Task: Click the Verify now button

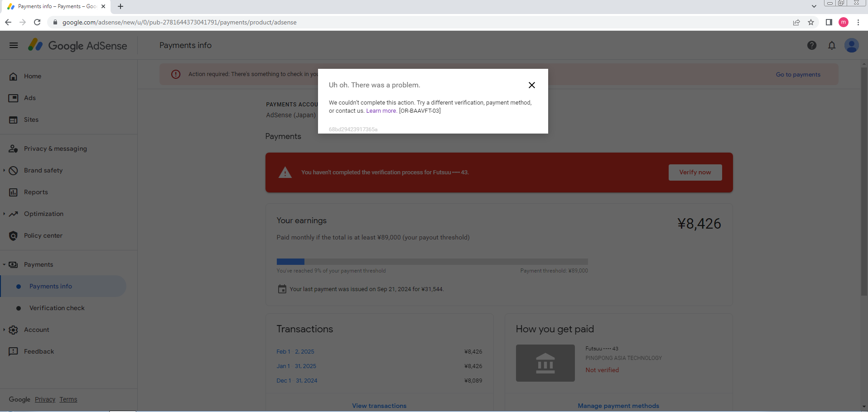Action: tap(695, 172)
